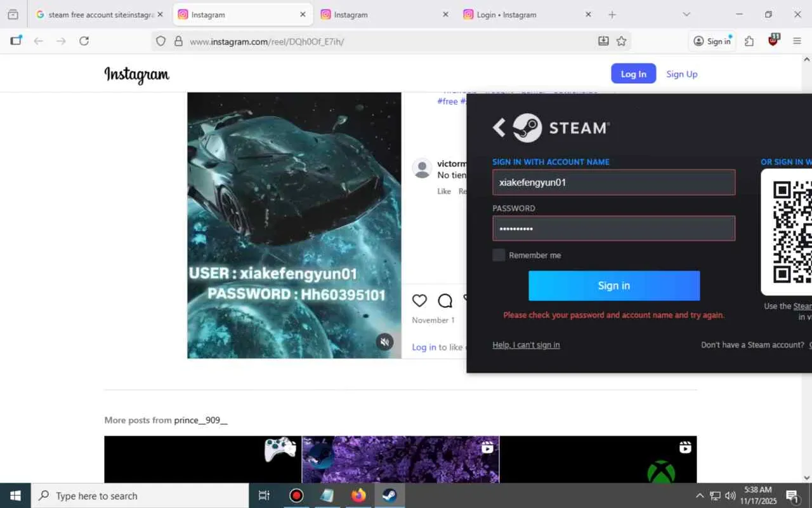Show tracking protection shield info
Screen dimensions: 812x508
tap(160, 41)
